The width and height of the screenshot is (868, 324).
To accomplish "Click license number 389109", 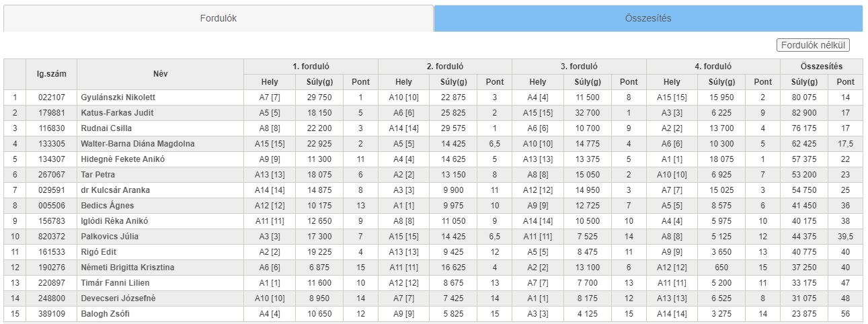I will click(52, 314).
